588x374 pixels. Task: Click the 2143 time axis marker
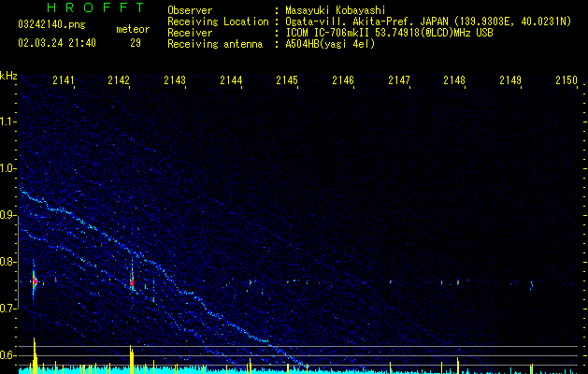pyautogui.click(x=175, y=80)
